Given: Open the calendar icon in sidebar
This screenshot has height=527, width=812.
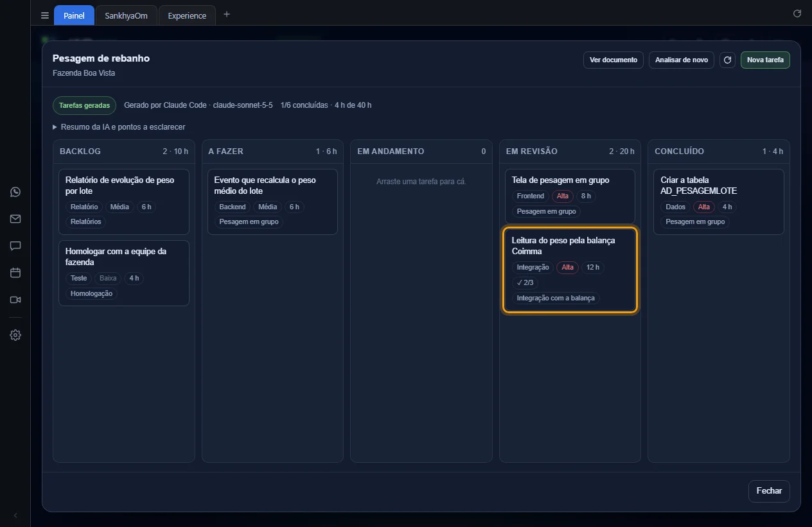Looking at the screenshot, I should (x=15, y=273).
